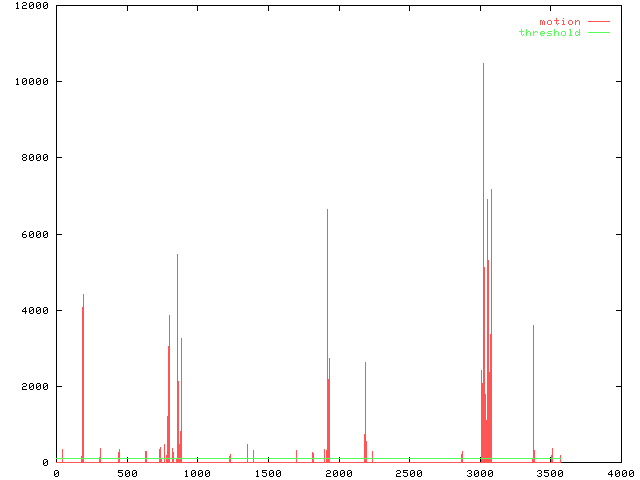
Task: Click the motion spike top near x=1900
Action: coord(327,212)
